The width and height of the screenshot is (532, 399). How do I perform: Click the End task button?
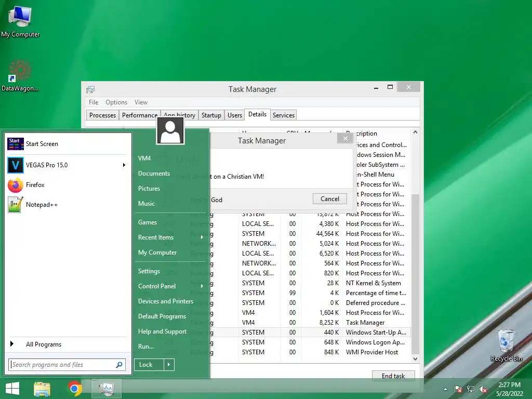tap(393, 376)
